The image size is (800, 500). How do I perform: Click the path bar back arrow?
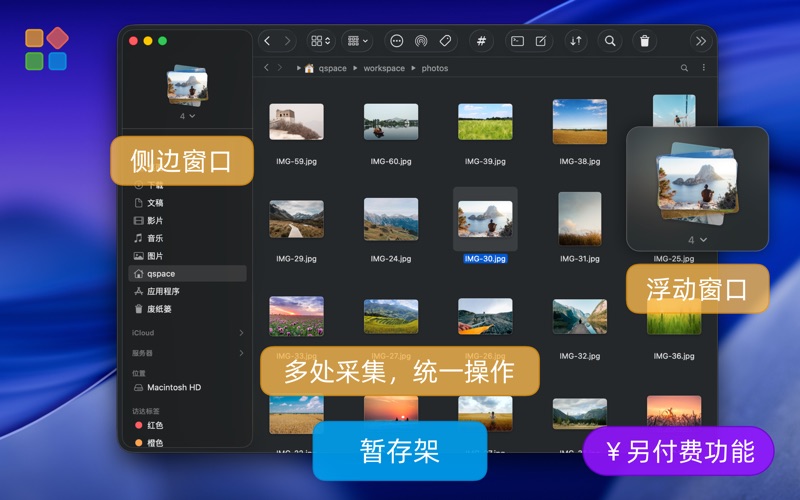point(266,67)
